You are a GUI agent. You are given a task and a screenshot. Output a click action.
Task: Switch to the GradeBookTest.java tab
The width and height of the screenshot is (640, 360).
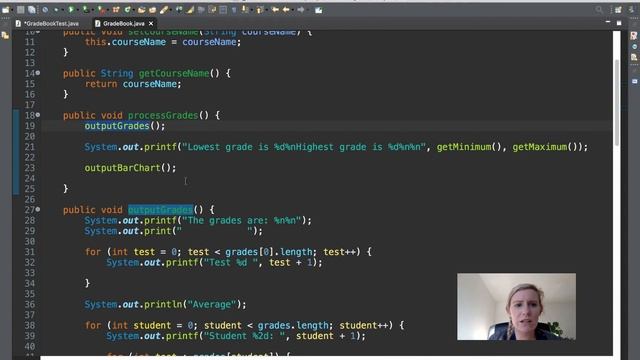[x=47, y=23]
